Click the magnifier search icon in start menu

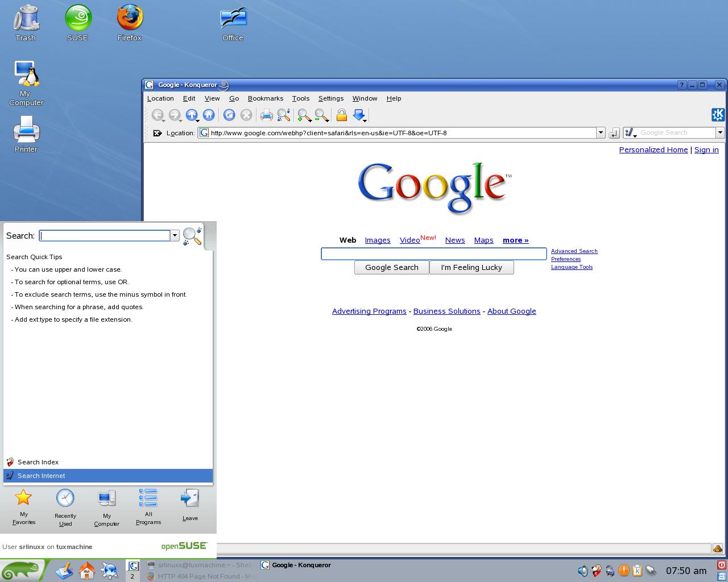192,236
